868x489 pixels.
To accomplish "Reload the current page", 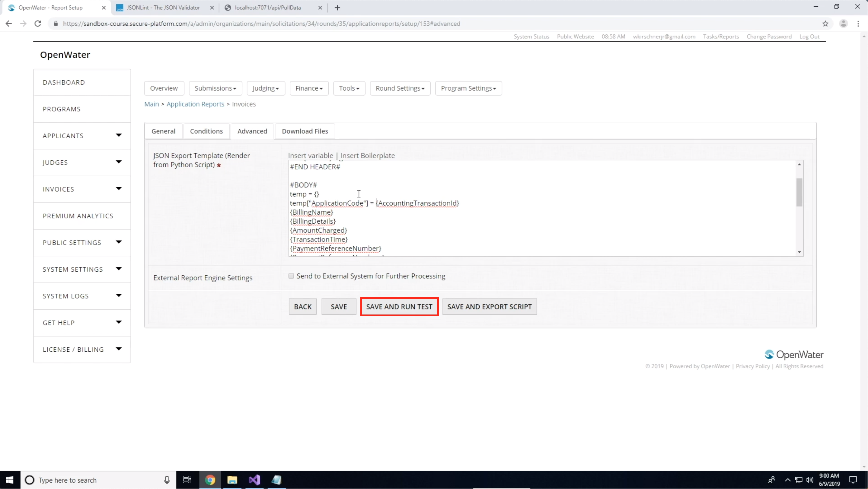I will tap(38, 24).
